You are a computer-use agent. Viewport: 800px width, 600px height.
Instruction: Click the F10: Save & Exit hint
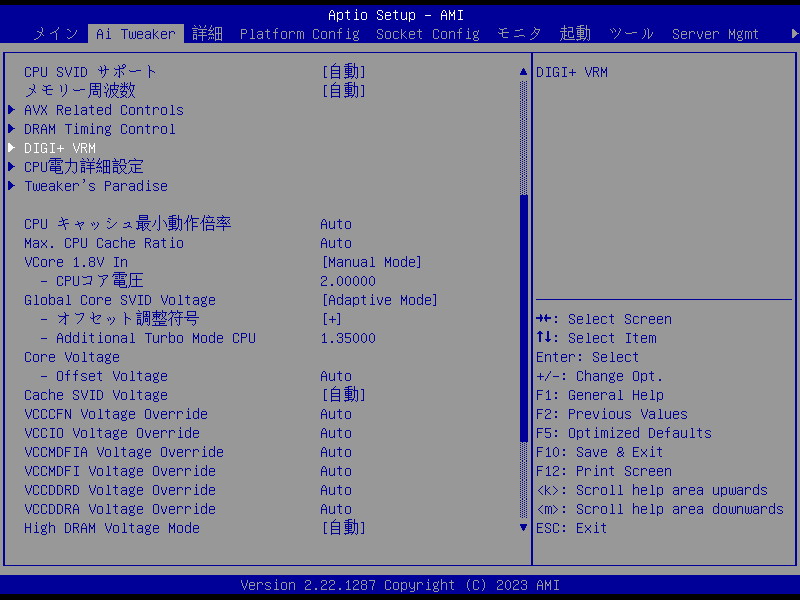click(x=599, y=453)
